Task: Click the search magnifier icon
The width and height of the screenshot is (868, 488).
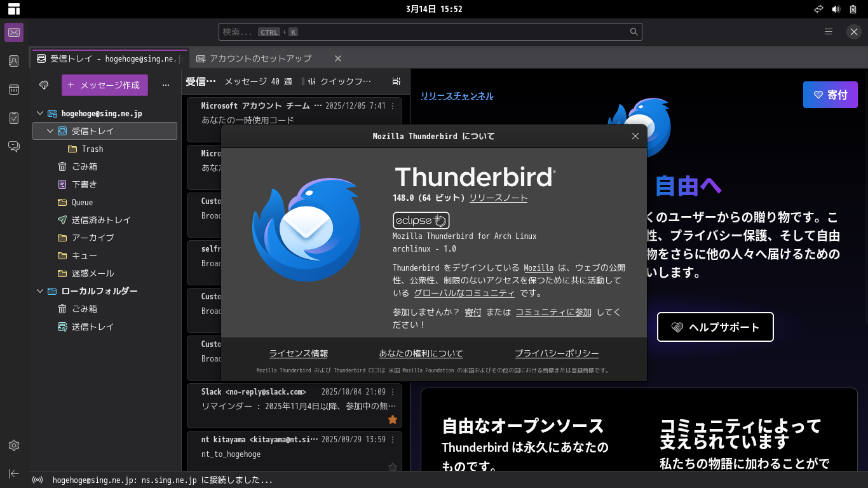Action: tap(634, 32)
